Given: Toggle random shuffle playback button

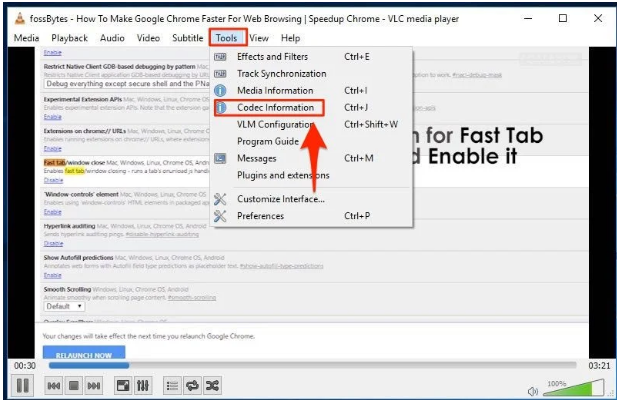Looking at the screenshot, I should pos(212,385).
